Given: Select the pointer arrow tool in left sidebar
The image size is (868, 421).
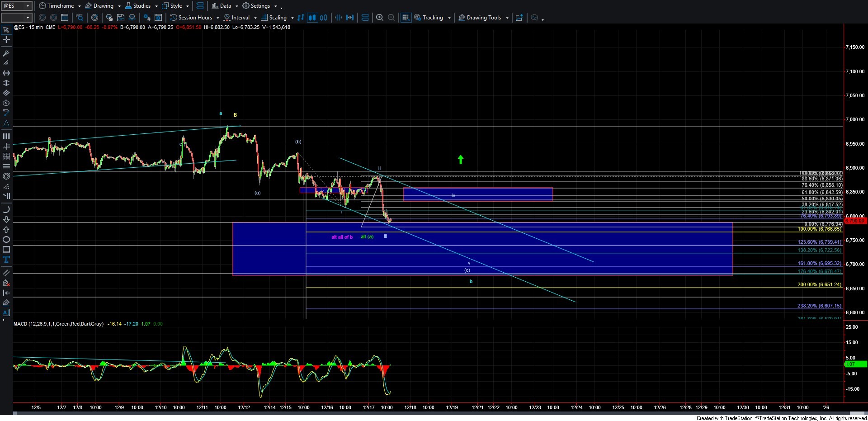Looking at the screenshot, I should (6, 30).
